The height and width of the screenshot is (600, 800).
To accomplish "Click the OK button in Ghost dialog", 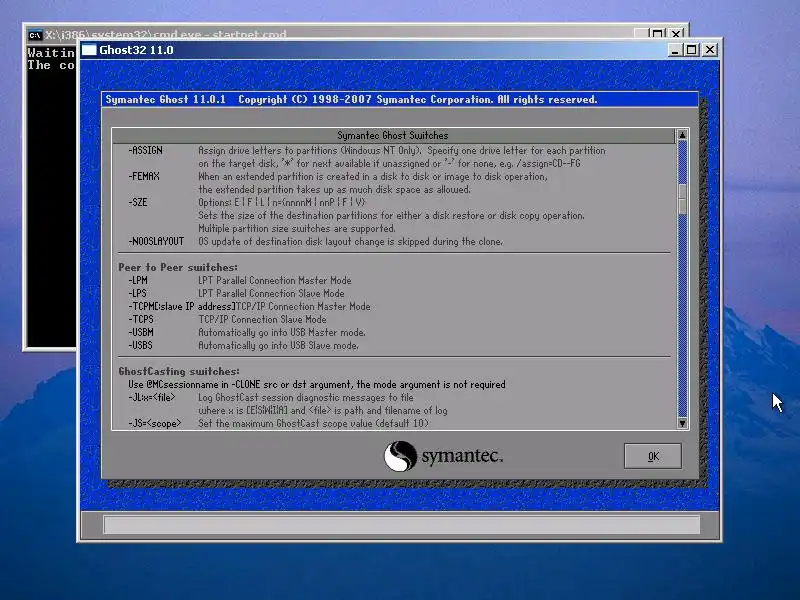I will click(653, 456).
